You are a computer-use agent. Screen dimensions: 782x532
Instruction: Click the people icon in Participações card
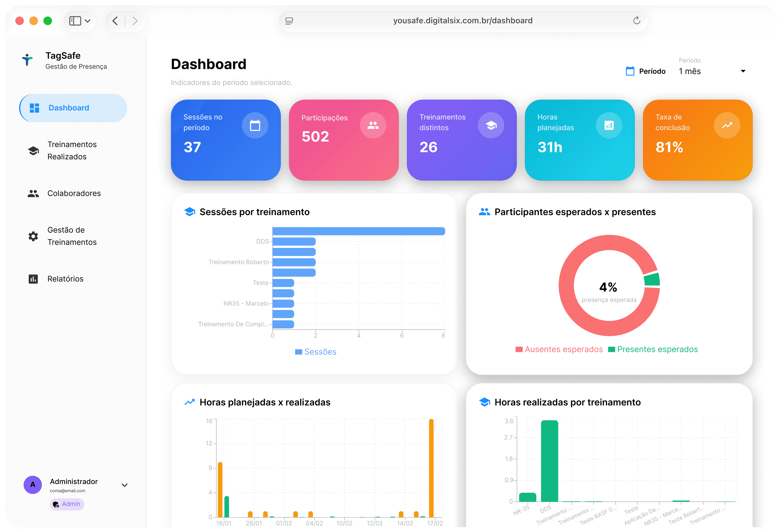[x=373, y=126]
